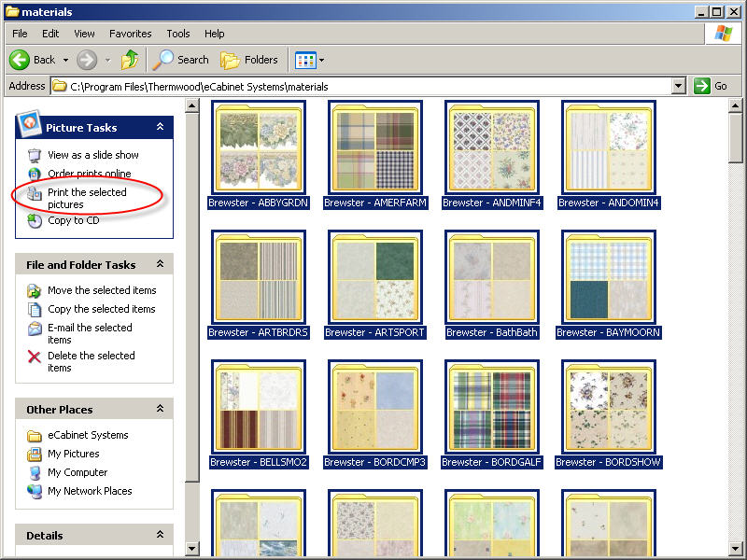This screenshot has height=560, width=747.
Task: Go up one folder level icon
Action: 129,60
